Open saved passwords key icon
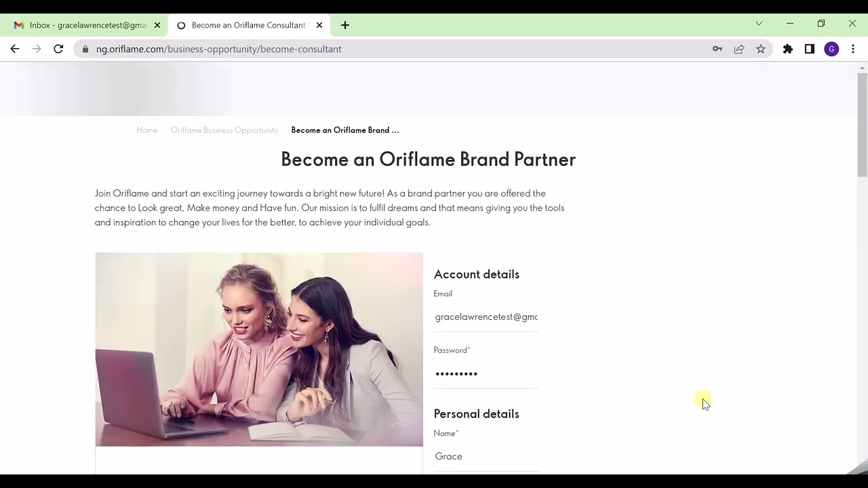The image size is (868, 488). [717, 49]
